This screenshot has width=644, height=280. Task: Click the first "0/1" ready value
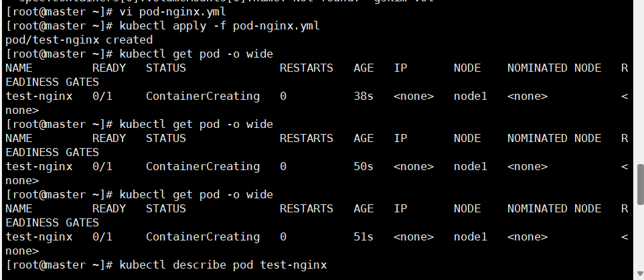coord(102,96)
